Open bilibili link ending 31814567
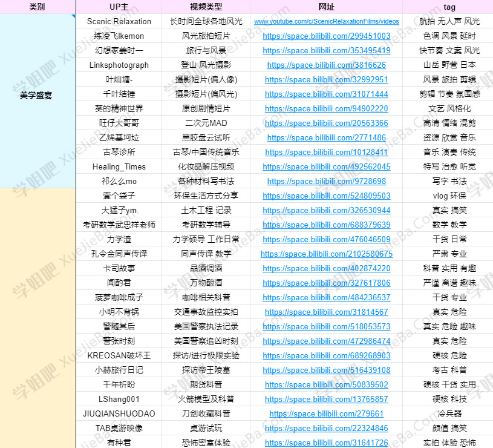Screen dimensions: 493x448 tap(327, 312)
